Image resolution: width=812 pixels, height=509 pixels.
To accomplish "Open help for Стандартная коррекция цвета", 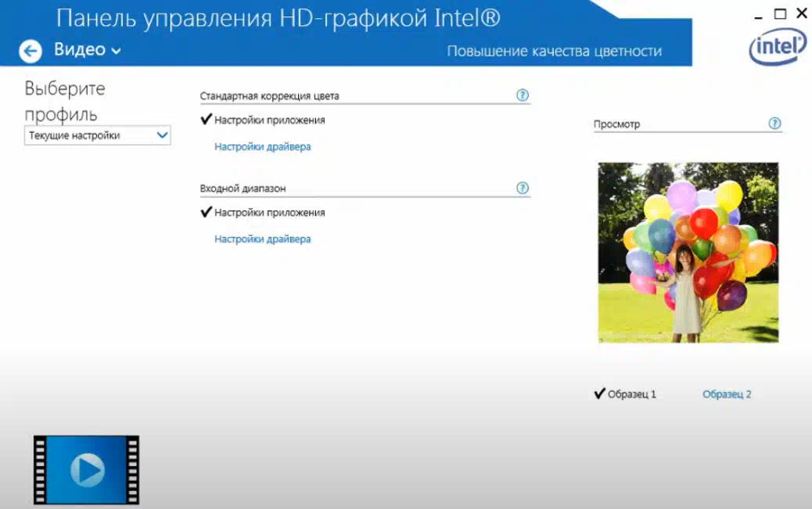I will click(x=523, y=95).
